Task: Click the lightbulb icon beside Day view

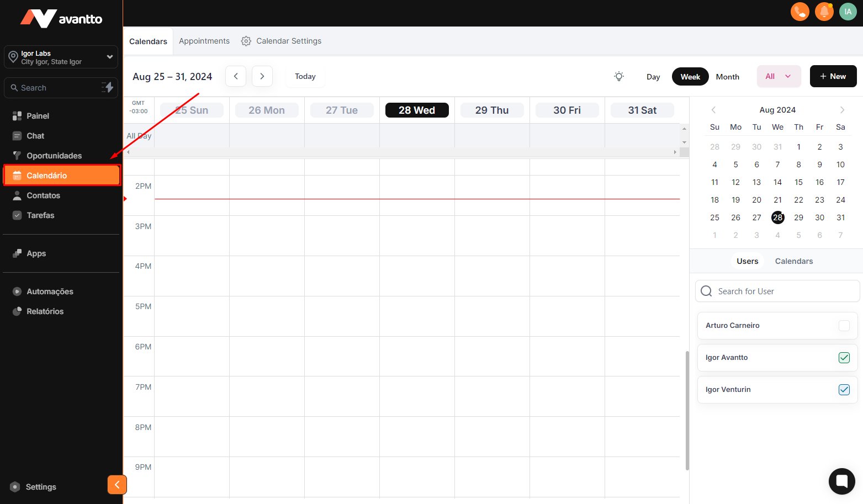Action: pyautogui.click(x=619, y=77)
